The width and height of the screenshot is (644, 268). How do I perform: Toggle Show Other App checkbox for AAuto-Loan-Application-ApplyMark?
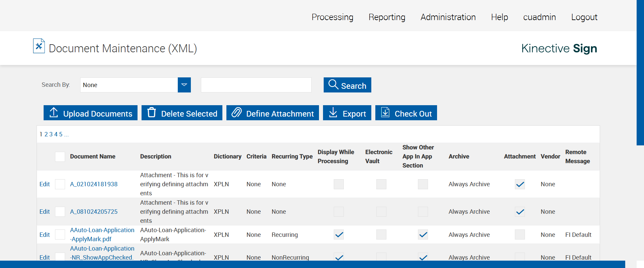tap(423, 234)
